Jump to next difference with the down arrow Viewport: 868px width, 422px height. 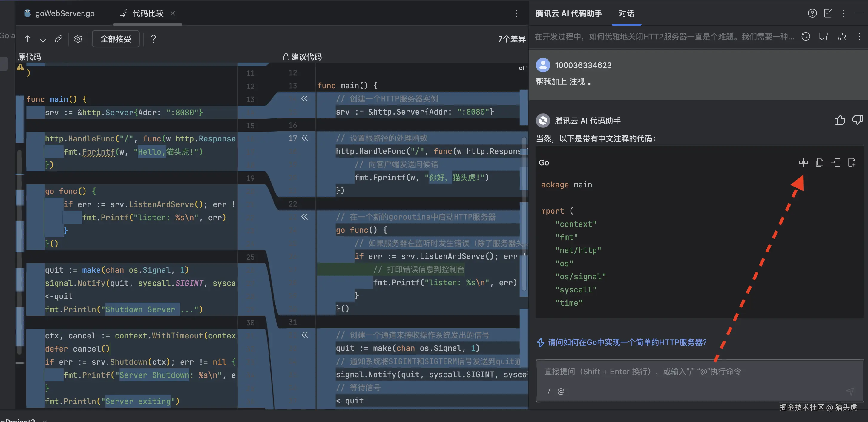coord(43,39)
